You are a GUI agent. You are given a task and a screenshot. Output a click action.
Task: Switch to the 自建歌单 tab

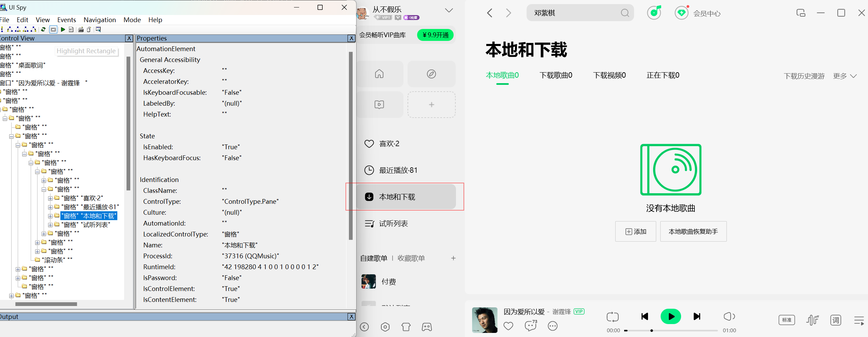(374, 258)
